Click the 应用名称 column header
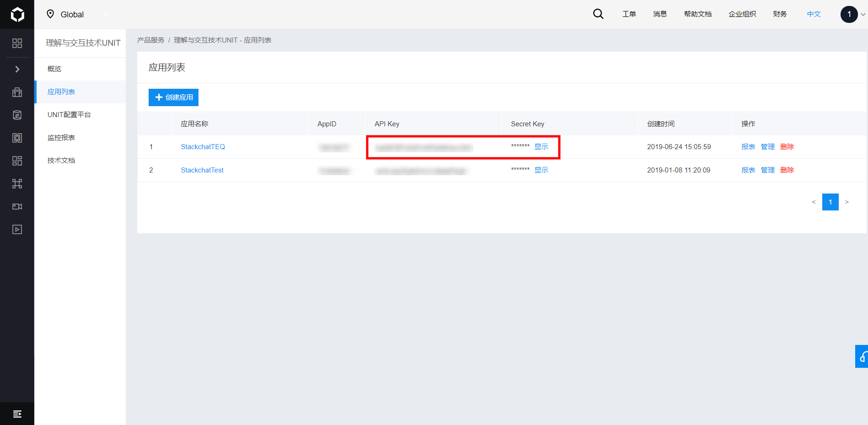 194,124
